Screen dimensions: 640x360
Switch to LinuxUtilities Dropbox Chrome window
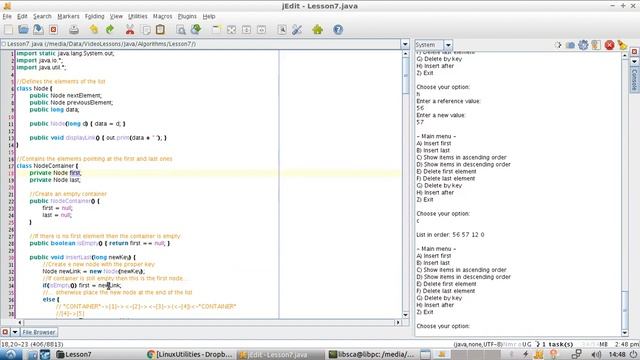pyautogui.click(x=190, y=354)
